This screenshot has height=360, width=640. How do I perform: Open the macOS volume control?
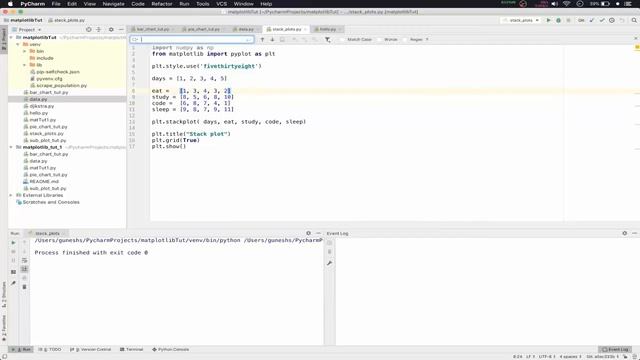click(554, 4)
